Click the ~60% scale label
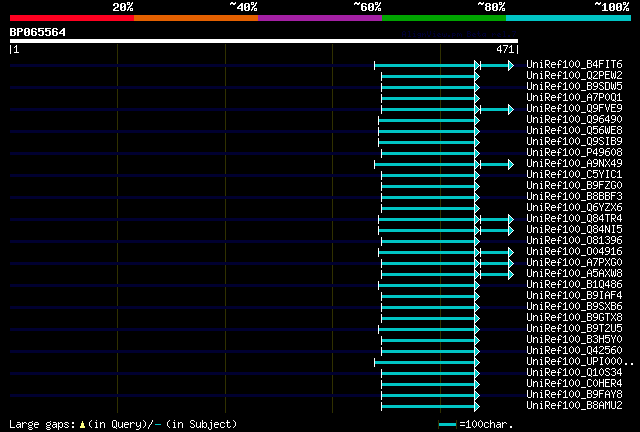The width and height of the screenshot is (640, 432). [367, 7]
